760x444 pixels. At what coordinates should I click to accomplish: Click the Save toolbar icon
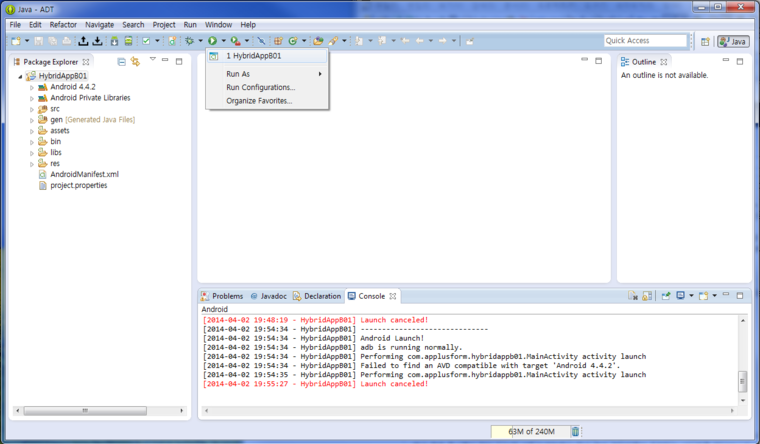pos(39,41)
